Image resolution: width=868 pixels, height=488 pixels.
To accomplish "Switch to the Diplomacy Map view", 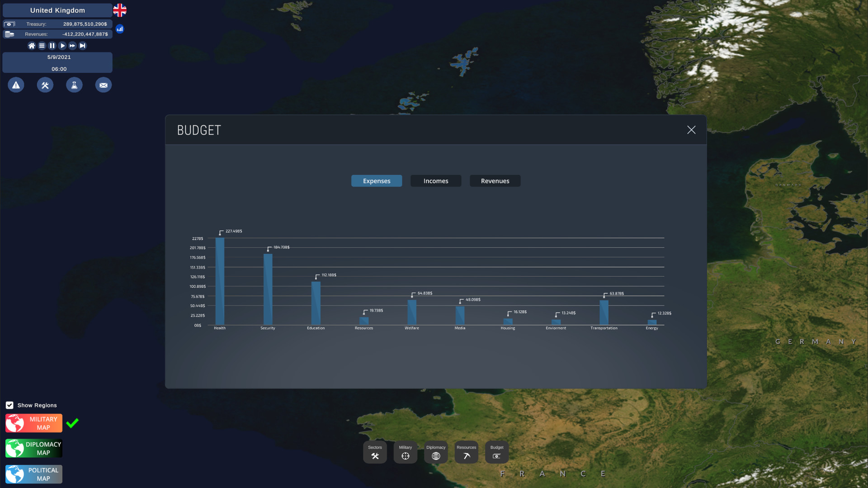I will [x=34, y=448].
